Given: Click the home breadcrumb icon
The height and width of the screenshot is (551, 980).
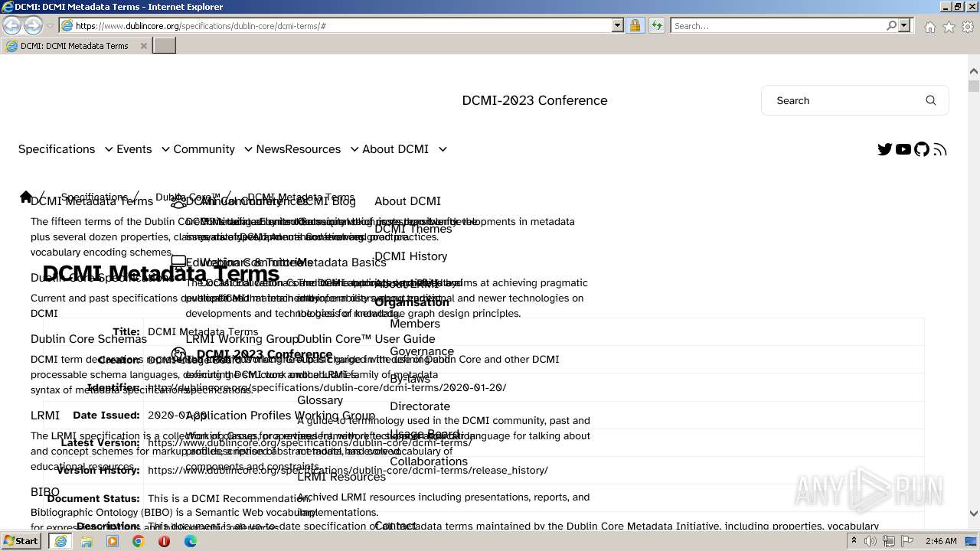Looking at the screenshot, I should coord(26,197).
